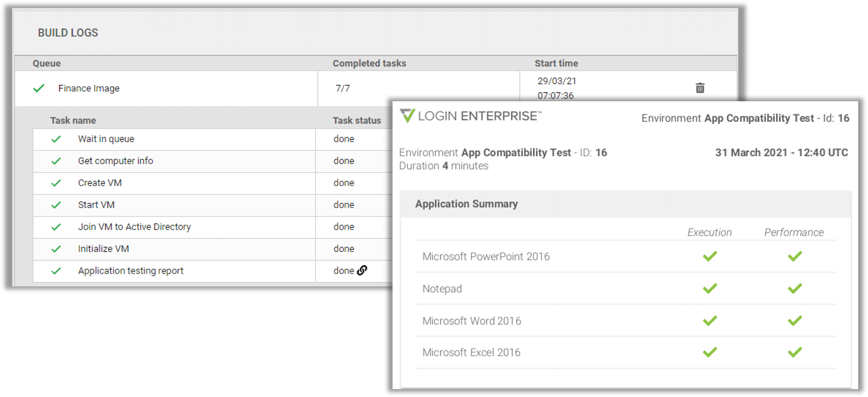Click Word 2016 Performance checkmark
This screenshot has width=868, height=397.
pyautogui.click(x=795, y=321)
